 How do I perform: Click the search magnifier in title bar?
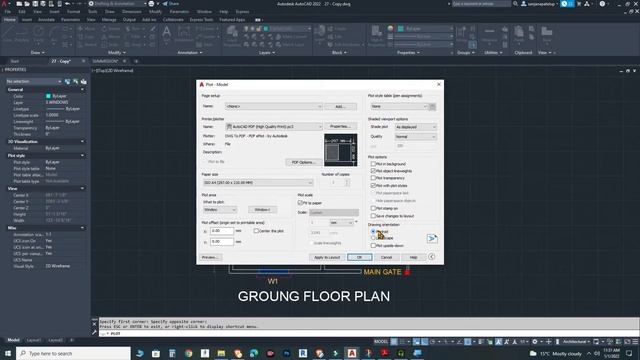click(516, 4)
